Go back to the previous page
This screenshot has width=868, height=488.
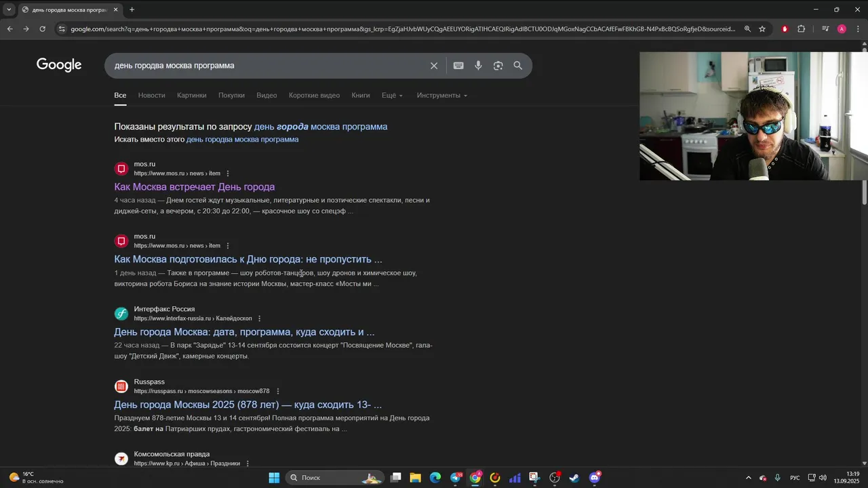pyautogui.click(x=9, y=29)
